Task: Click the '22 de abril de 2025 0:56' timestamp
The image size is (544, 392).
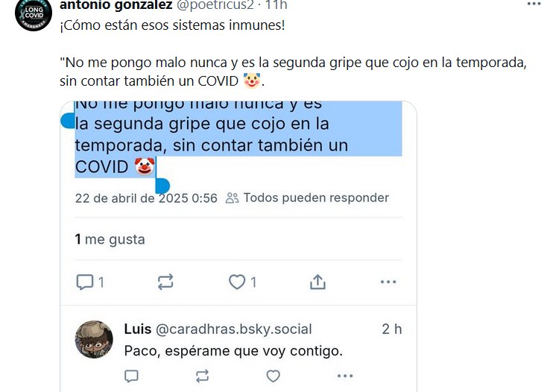Action: pyautogui.click(x=146, y=198)
